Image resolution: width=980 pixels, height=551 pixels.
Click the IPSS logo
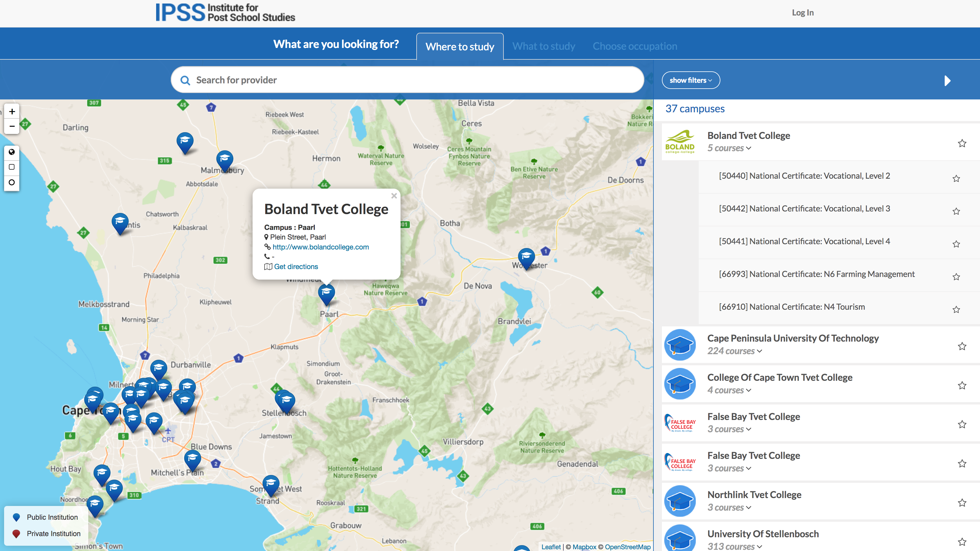click(225, 13)
